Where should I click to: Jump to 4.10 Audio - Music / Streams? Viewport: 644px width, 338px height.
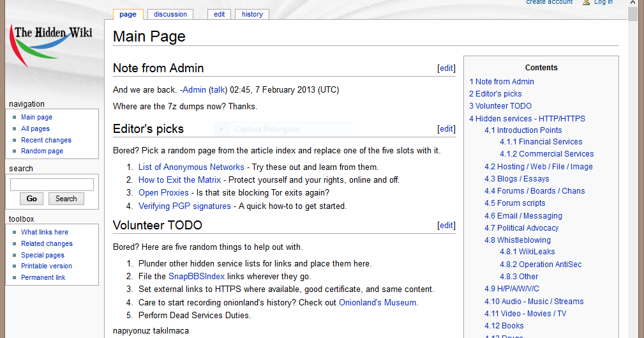534,302
